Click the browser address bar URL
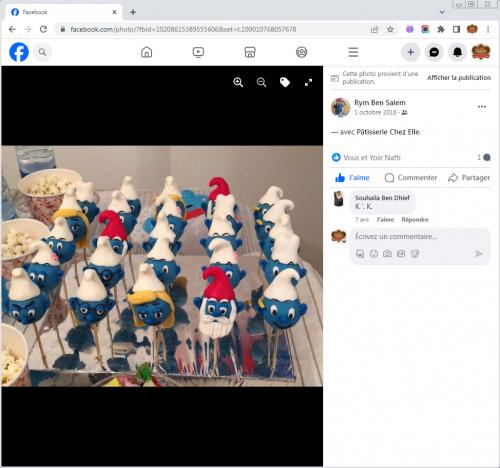This screenshot has height=468, width=500. (183, 29)
